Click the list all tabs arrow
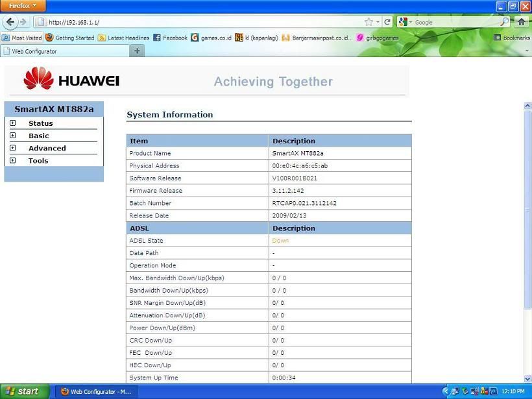This screenshot has width=532, height=399. (x=527, y=51)
